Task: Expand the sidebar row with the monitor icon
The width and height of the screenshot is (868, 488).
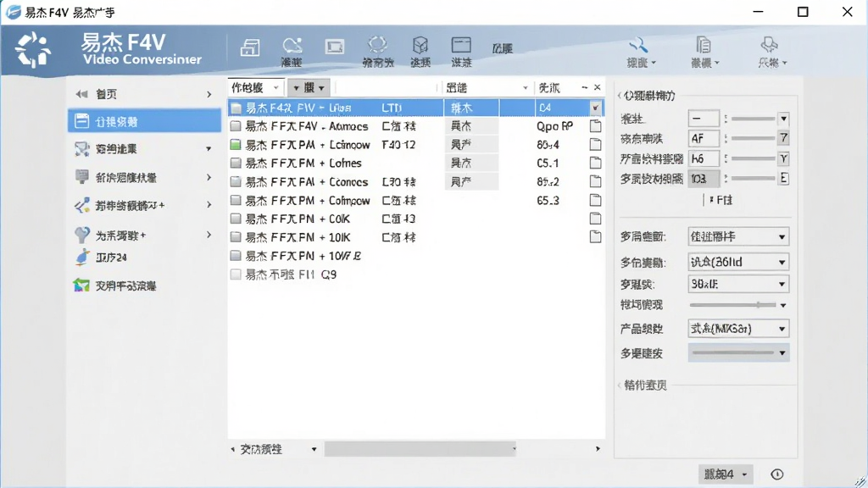Action: click(x=143, y=178)
